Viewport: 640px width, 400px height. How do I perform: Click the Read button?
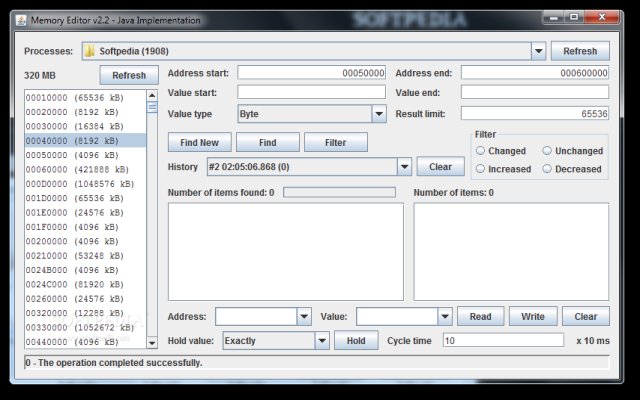(x=480, y=316)
